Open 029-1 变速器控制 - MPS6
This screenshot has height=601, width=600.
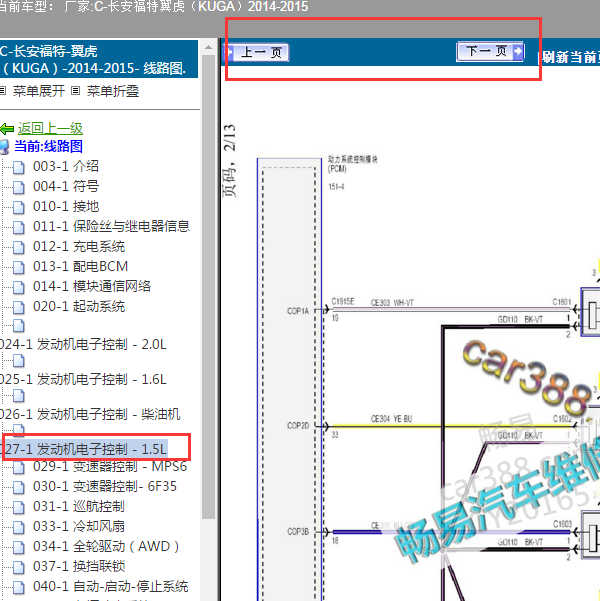110,466
